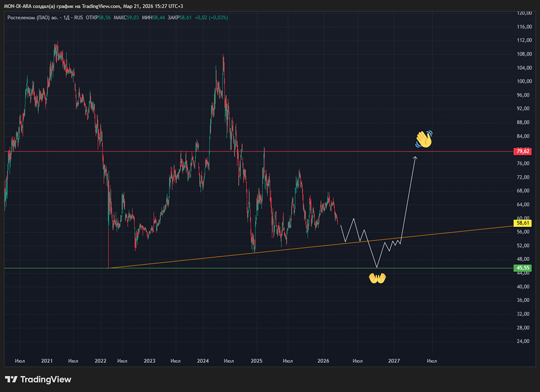Click the 88,00 price axis label
The width and height of the screenshot is (540, 392).
coord(524,122)
